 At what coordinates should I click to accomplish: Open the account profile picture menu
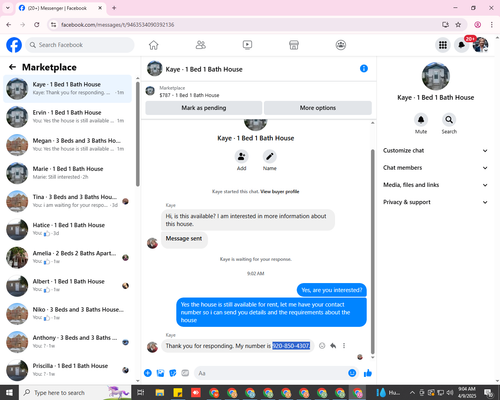tap(481, 45)
